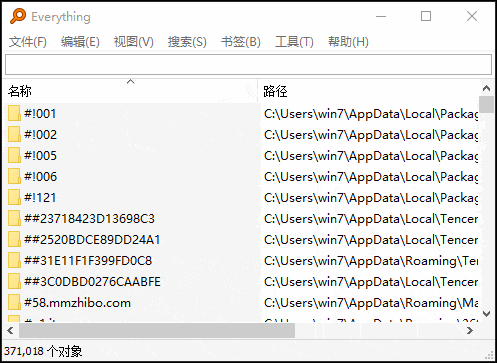Select the ##23718423D13698C3 entry
The image size is (497, 363).
89,219
